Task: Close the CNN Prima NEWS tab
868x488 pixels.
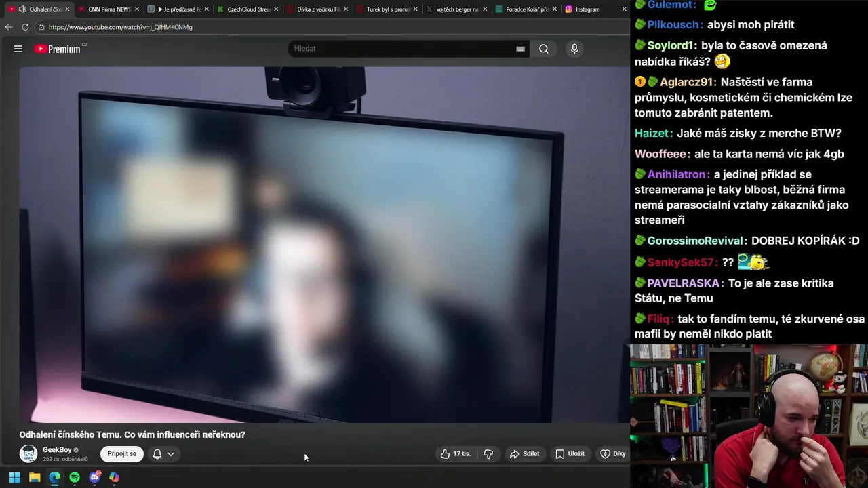Action: (137, 9)
